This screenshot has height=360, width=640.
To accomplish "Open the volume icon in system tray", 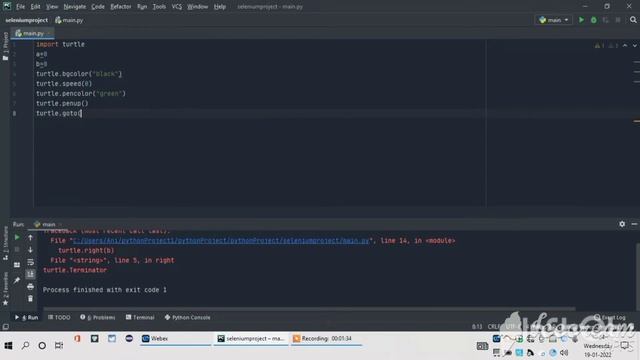I will 564,353.
